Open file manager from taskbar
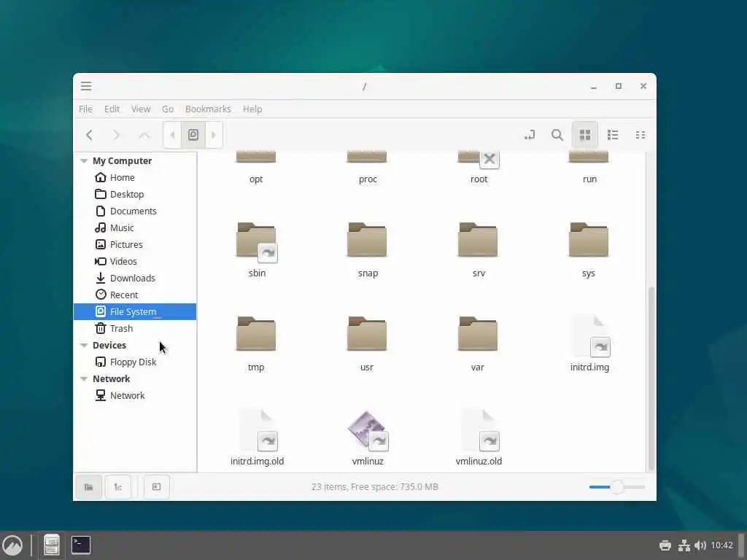 pyautogui.click(x=52, y=545)
